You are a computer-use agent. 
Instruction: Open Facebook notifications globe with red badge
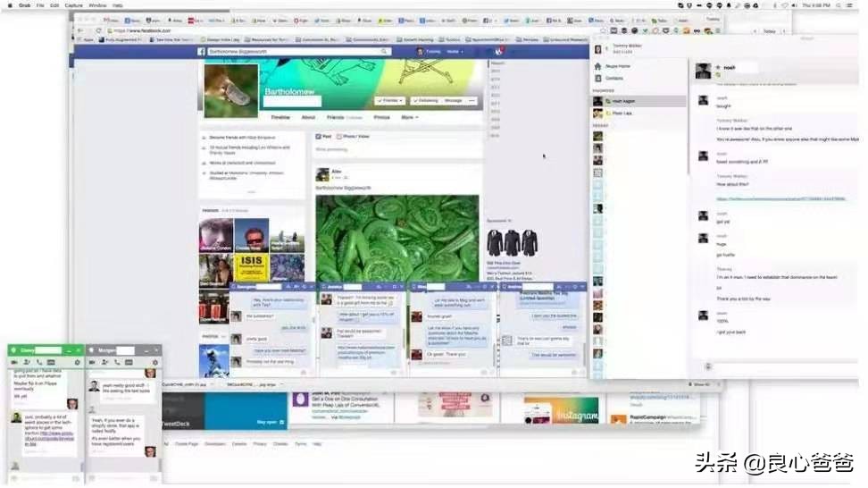(498, 52)
